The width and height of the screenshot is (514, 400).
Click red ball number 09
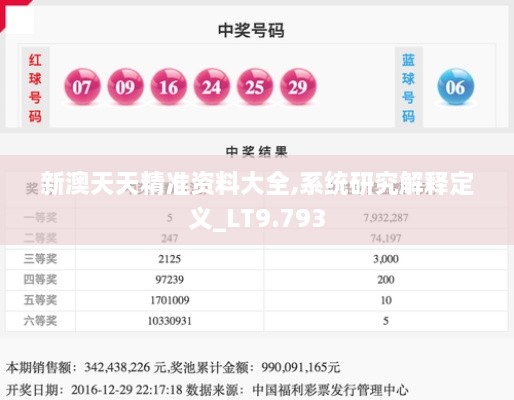(x=125, y=87)
